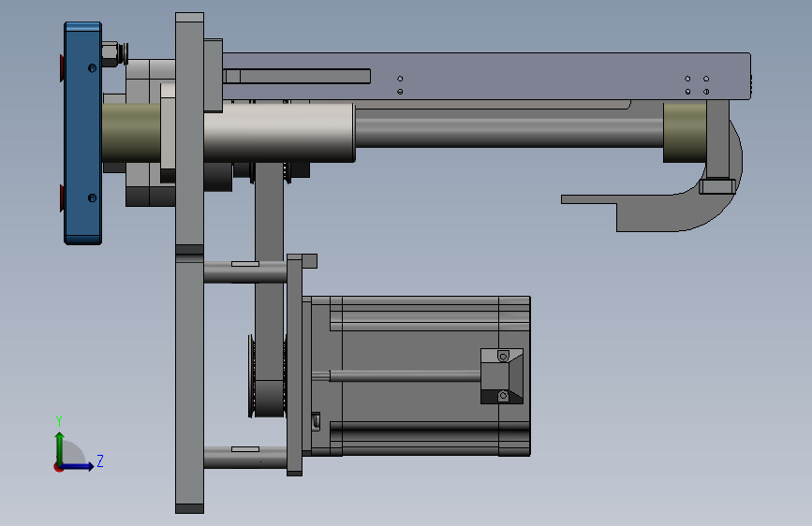Click the red origin of the coordinate triad
Screen dimensions: 812x526
click(58, 467)
